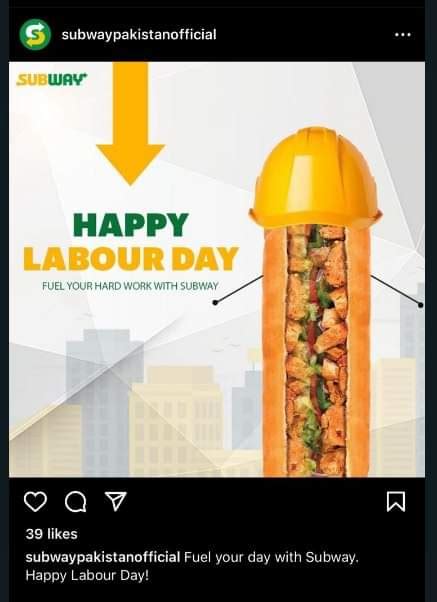This screenshot has height=602, width=437.
Task: Tap the Subway logo in the post image
Action: (51, 80)
